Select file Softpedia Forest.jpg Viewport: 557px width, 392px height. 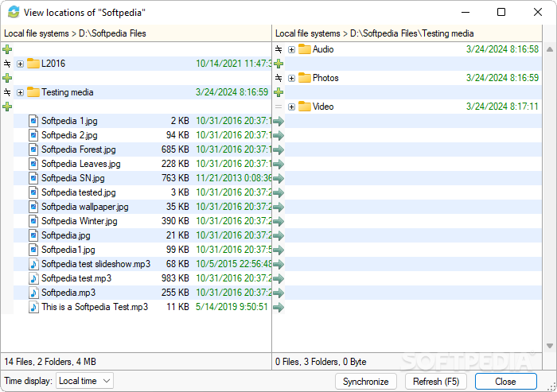pos(79,149)
